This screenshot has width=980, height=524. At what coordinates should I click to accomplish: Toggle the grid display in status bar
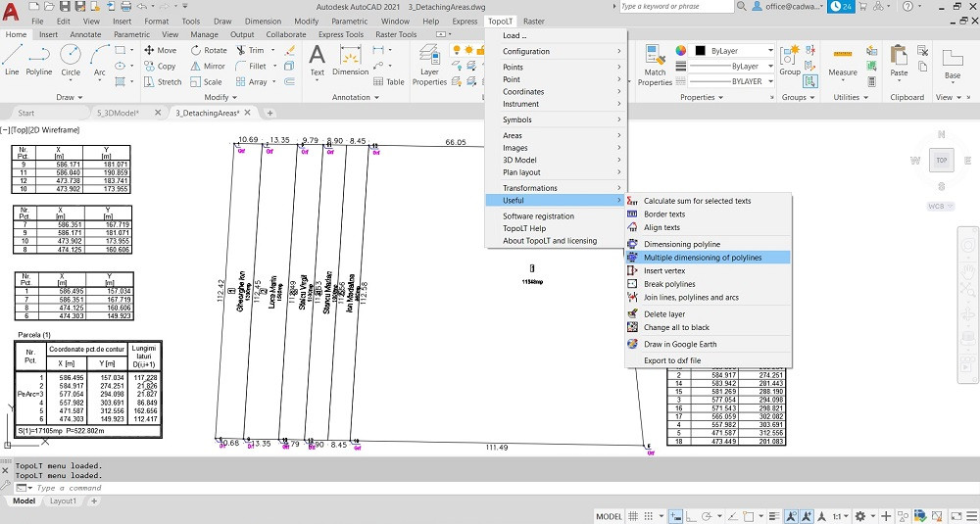633,516
